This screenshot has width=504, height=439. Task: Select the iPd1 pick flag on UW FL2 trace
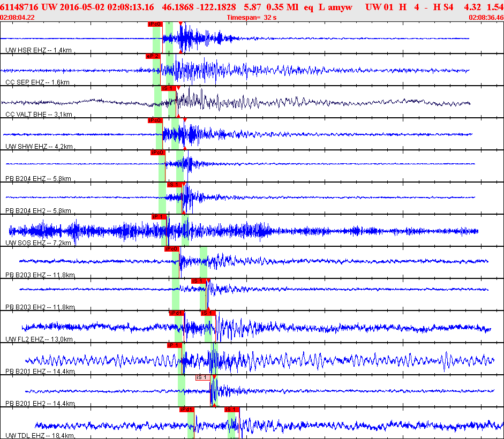tap(176, 313)
